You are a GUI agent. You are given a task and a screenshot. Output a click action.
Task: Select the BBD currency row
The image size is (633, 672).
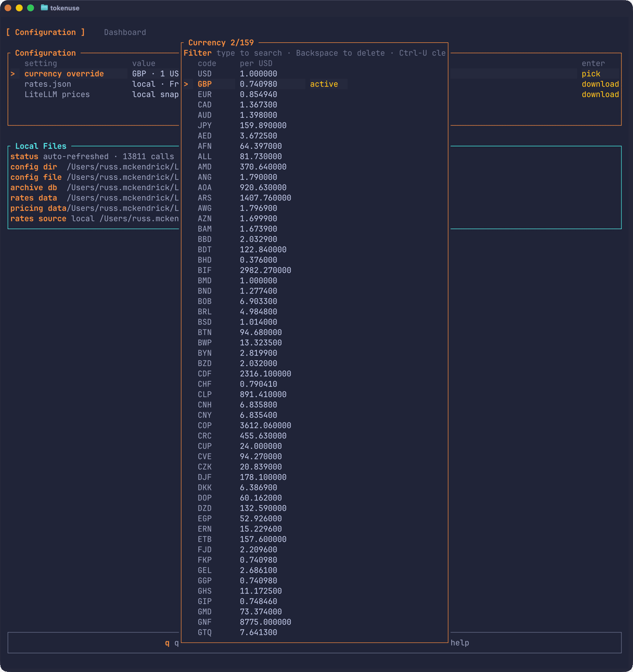[x=315, y=239]
